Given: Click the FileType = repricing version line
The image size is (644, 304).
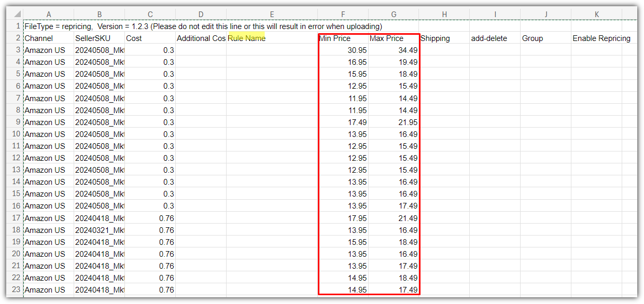Looking at the screenshot, I should pos(203,26).
